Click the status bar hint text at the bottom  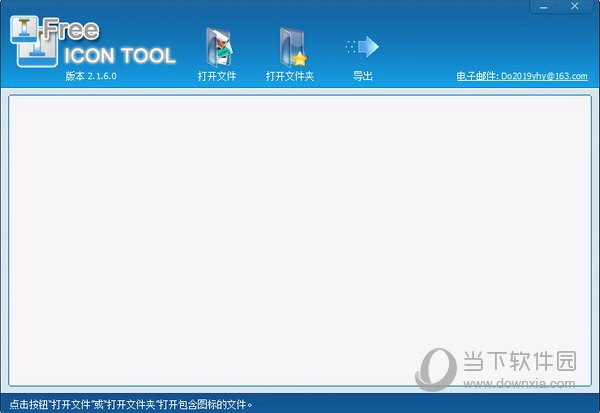131,404
